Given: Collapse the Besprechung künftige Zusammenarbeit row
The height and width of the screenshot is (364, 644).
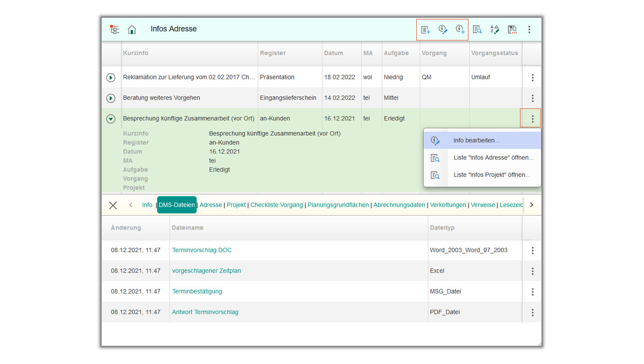Looking at the screenshot, I should pyautogui.click(x=111, y=119).
